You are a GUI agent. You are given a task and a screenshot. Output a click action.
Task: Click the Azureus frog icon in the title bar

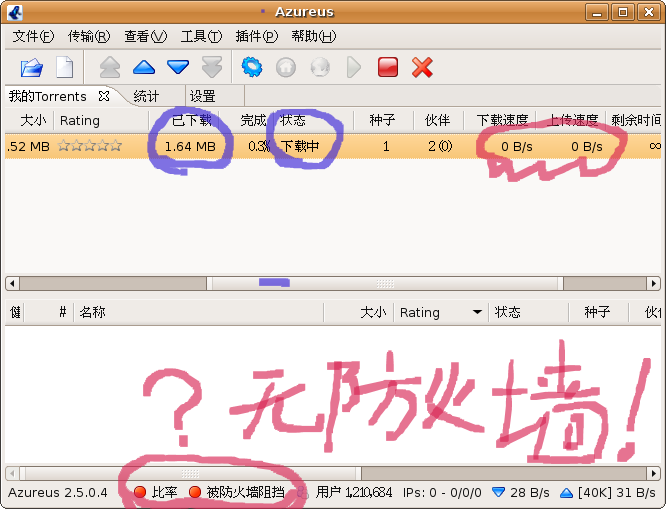pos(15,12)
